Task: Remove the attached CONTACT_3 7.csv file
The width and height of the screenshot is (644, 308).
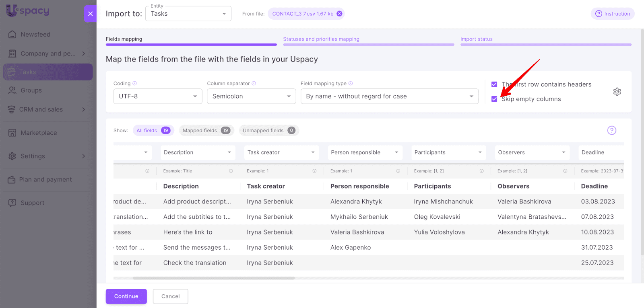Action: pos(339,14)
